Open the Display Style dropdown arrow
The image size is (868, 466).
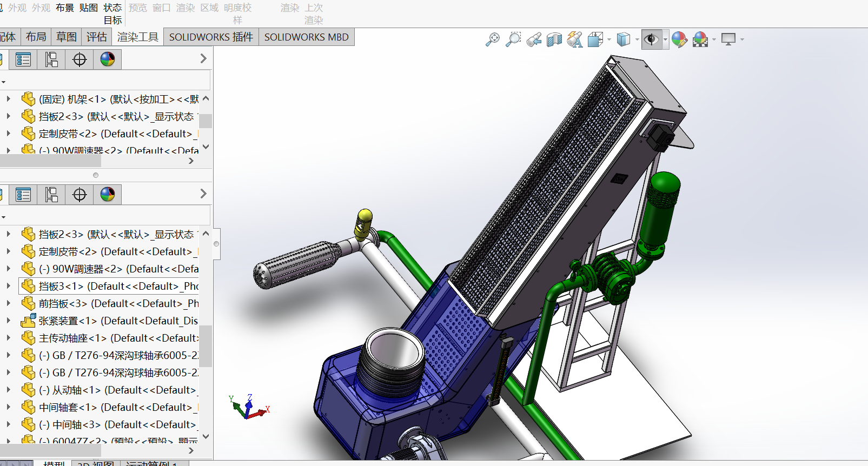tap(637, 39)
